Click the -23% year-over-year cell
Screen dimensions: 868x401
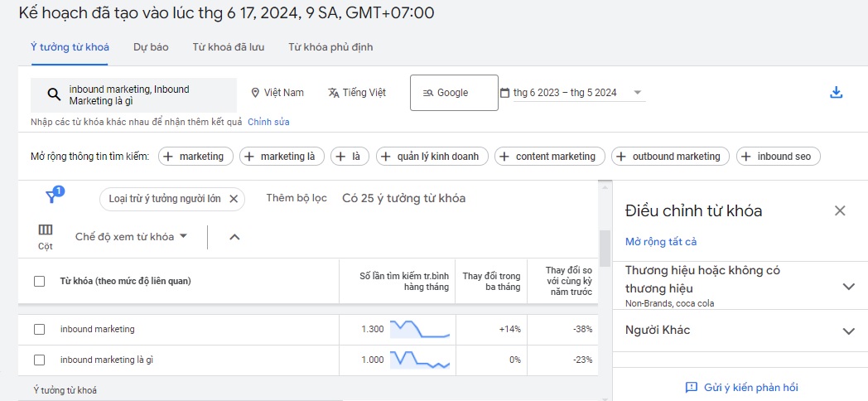tap(582, 360)
